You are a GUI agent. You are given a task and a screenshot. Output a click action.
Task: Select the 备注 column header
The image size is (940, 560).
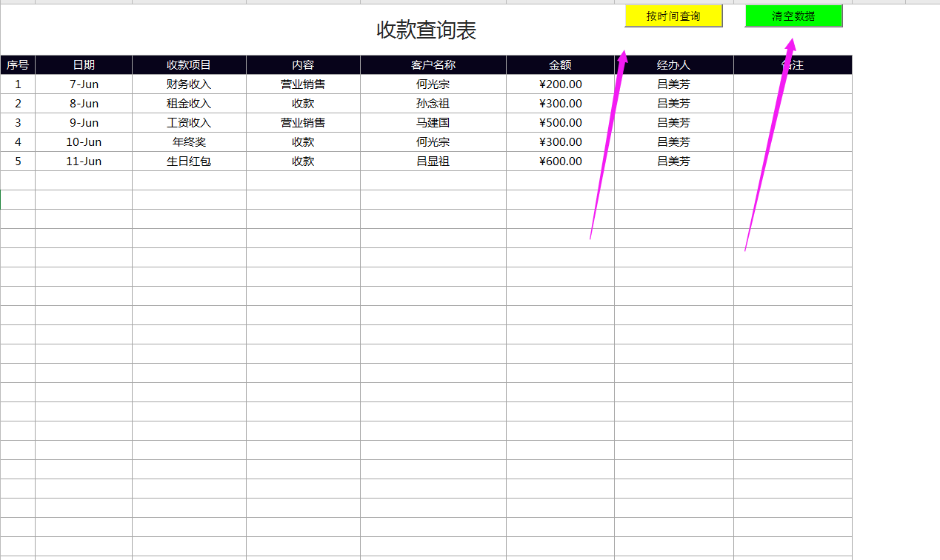791,64
